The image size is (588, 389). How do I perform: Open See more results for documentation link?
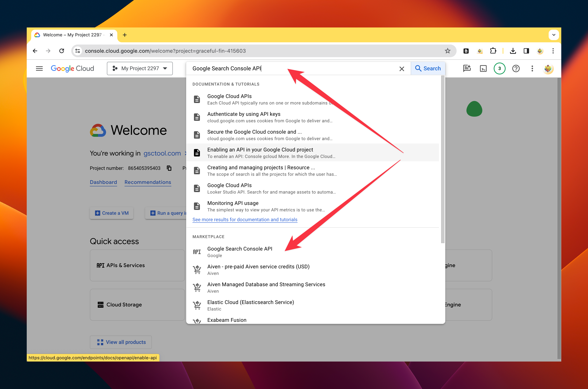click(x=245, y=220)
